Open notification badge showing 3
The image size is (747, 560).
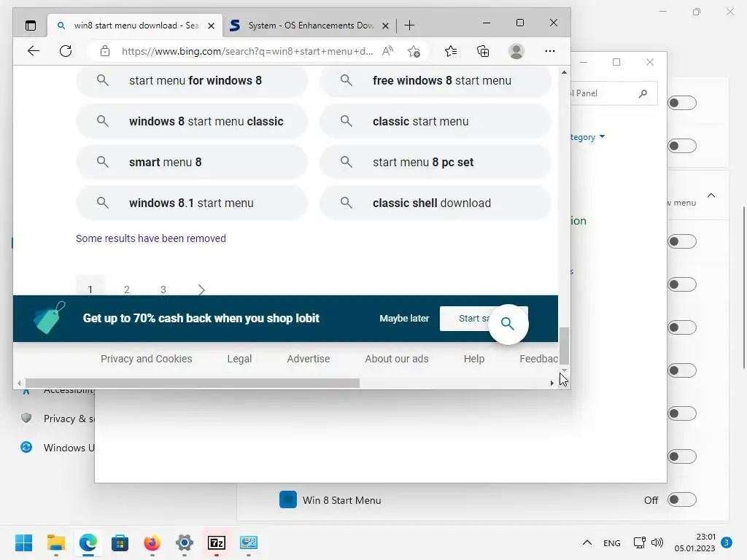click(727, 542)
